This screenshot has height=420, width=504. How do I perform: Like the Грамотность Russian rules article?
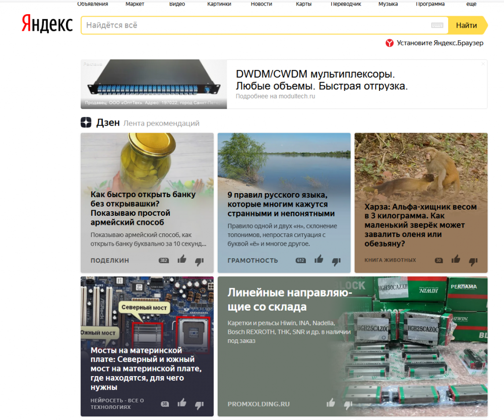click(x=319, y=260)
